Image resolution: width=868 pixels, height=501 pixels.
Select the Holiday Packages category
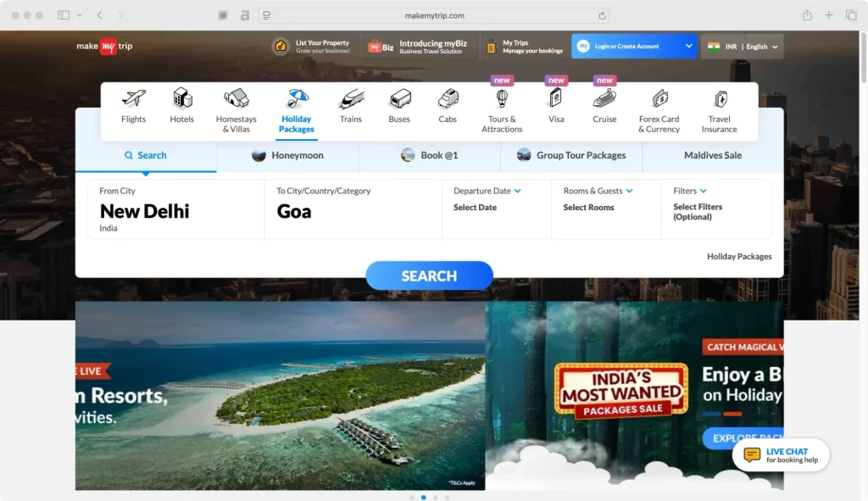click(296, 111)
